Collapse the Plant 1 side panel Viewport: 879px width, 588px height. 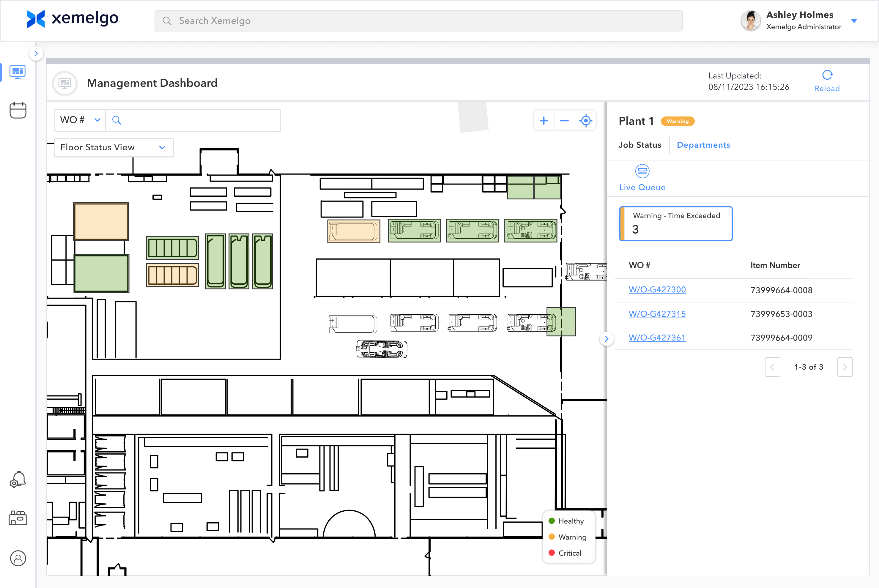(x=607, y=339)
